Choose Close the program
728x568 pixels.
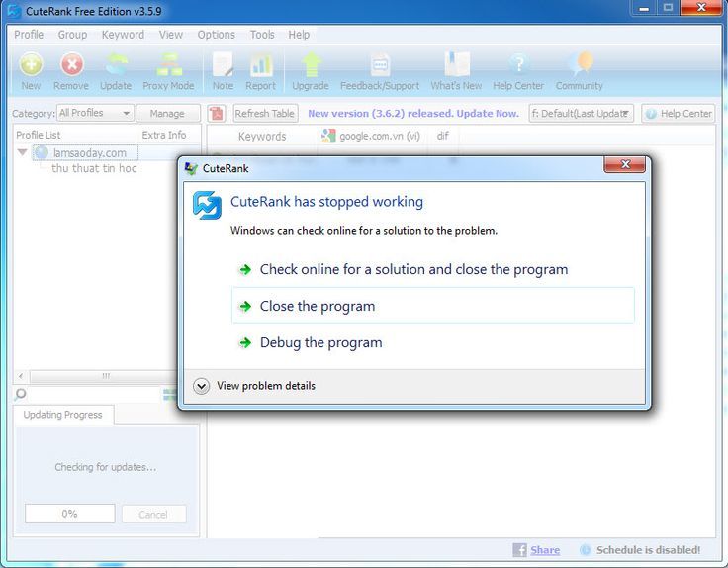(x=432, y=306)
